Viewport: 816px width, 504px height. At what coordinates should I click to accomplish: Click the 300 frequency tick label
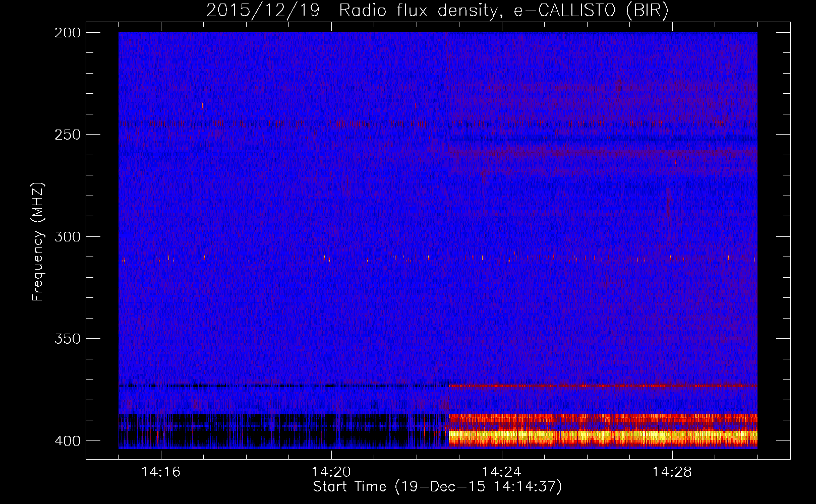click(x=68, y=236)
